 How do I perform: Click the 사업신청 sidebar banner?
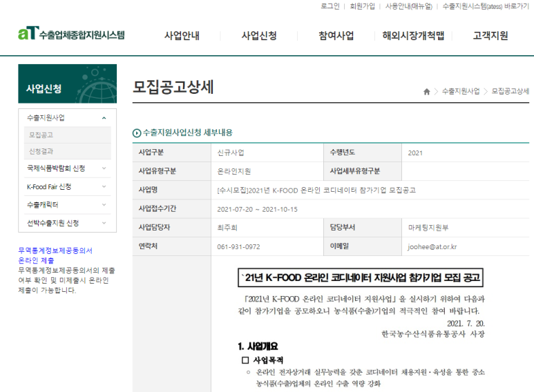click(68, 84)
